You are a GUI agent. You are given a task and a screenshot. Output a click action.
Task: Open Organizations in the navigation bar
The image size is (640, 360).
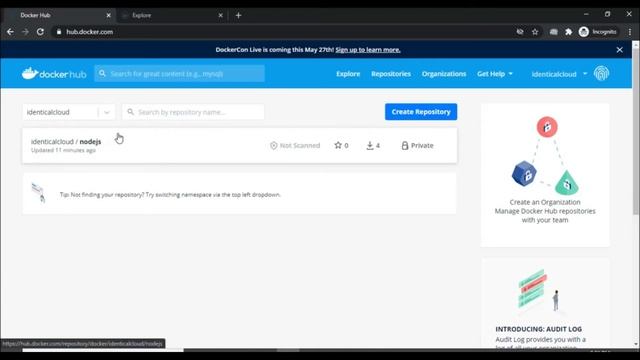coord(444,74)
